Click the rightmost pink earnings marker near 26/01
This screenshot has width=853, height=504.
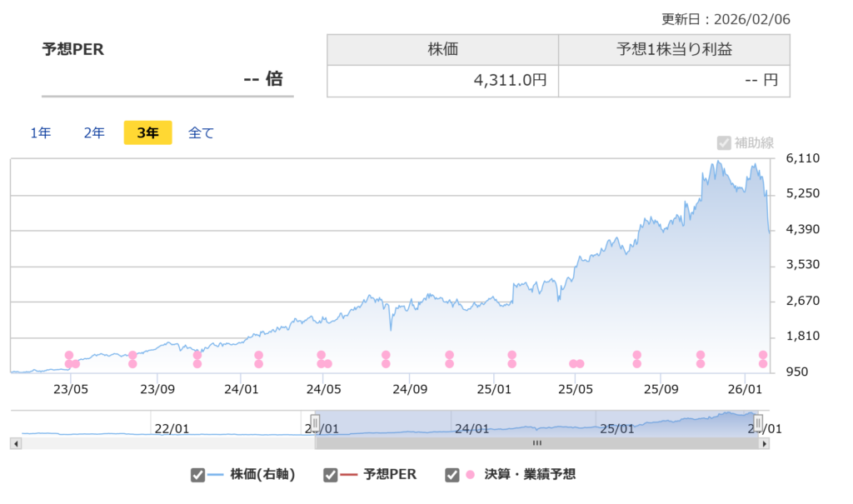click(x=763, y=359)
